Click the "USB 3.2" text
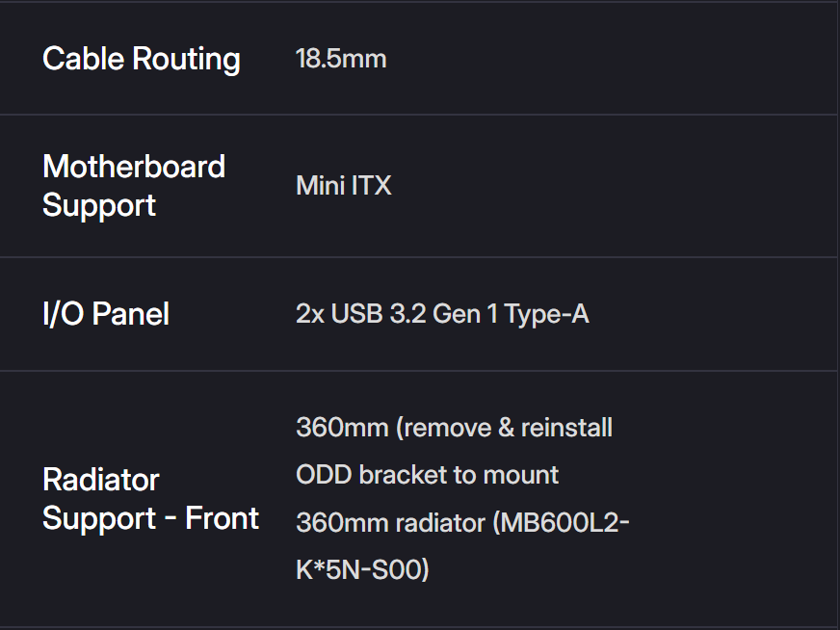Viewport: 840px width, 630px height. [x=379, y=314]
